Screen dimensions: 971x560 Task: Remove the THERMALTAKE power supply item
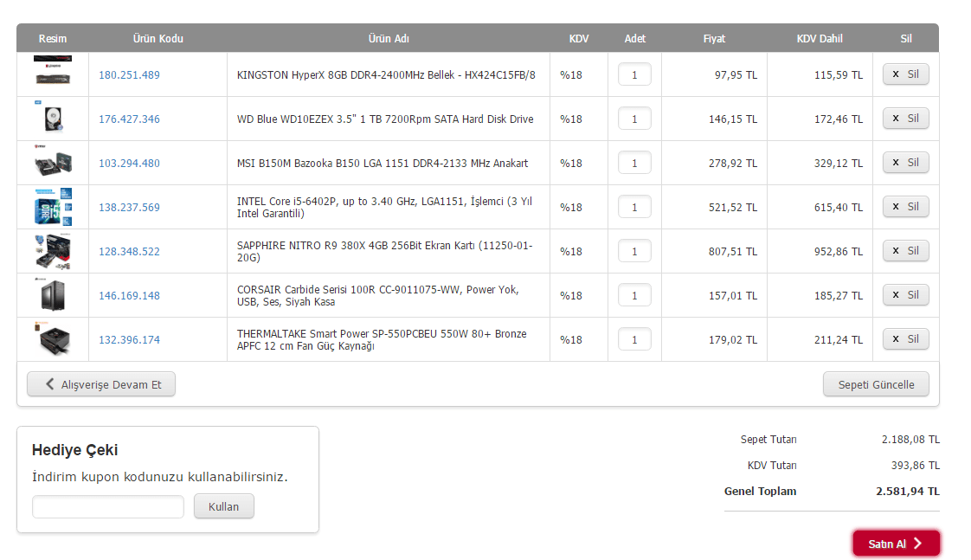905,339
